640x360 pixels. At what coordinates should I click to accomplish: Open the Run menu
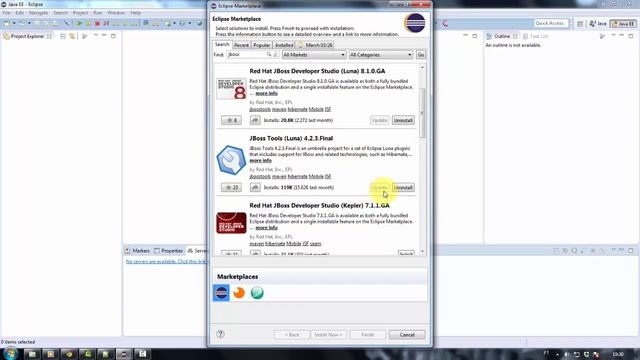tap(98, 13)
